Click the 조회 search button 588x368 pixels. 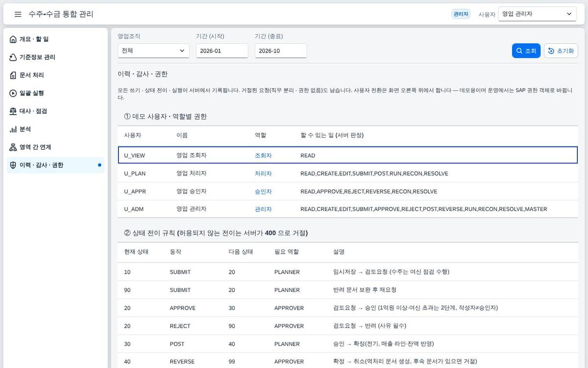[x=526, y=51]
